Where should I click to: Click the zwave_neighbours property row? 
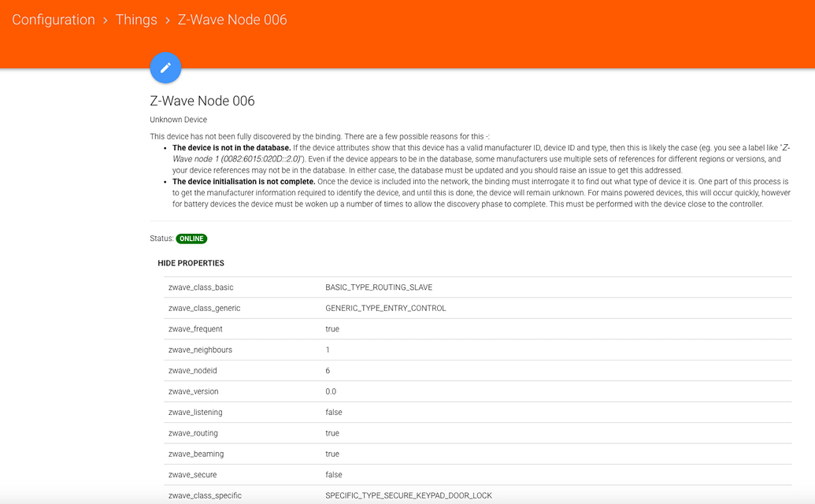click(x=200, y=350)
